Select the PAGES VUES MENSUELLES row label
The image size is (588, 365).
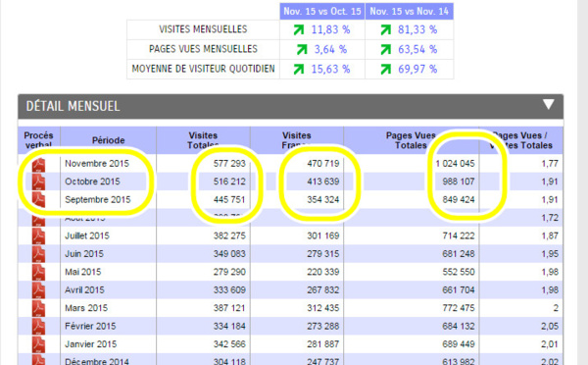(203, 49)
